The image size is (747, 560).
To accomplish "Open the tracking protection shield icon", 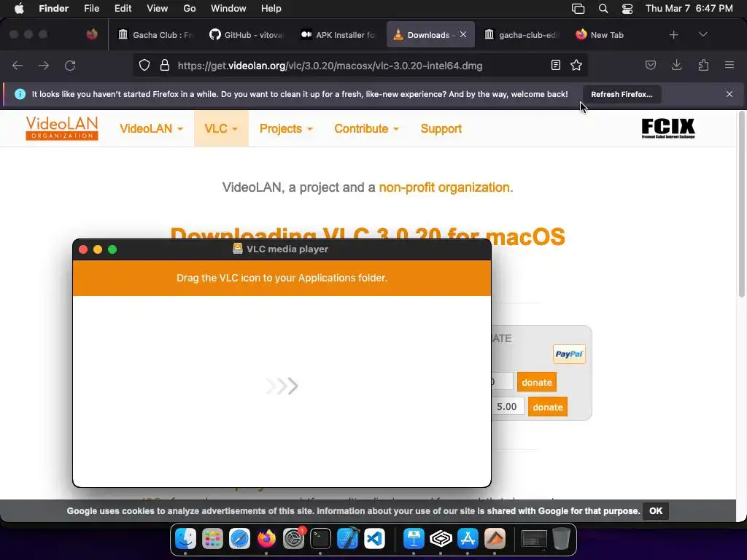I will tap(144, 65).
